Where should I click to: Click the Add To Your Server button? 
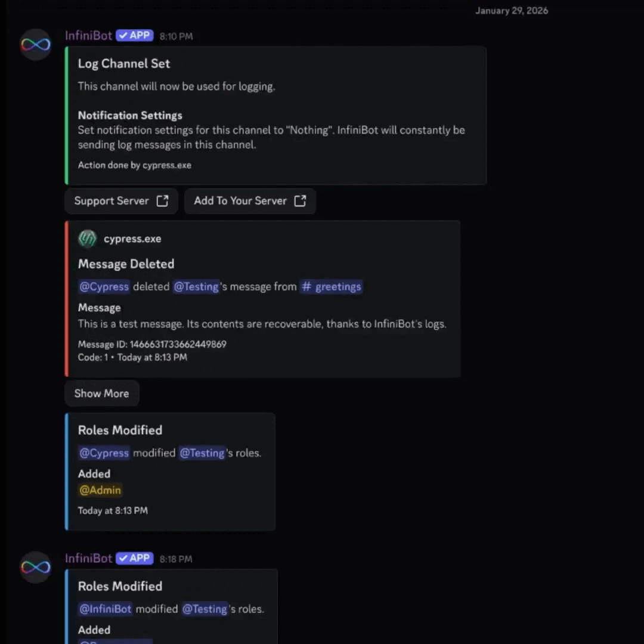pos(240,201)
